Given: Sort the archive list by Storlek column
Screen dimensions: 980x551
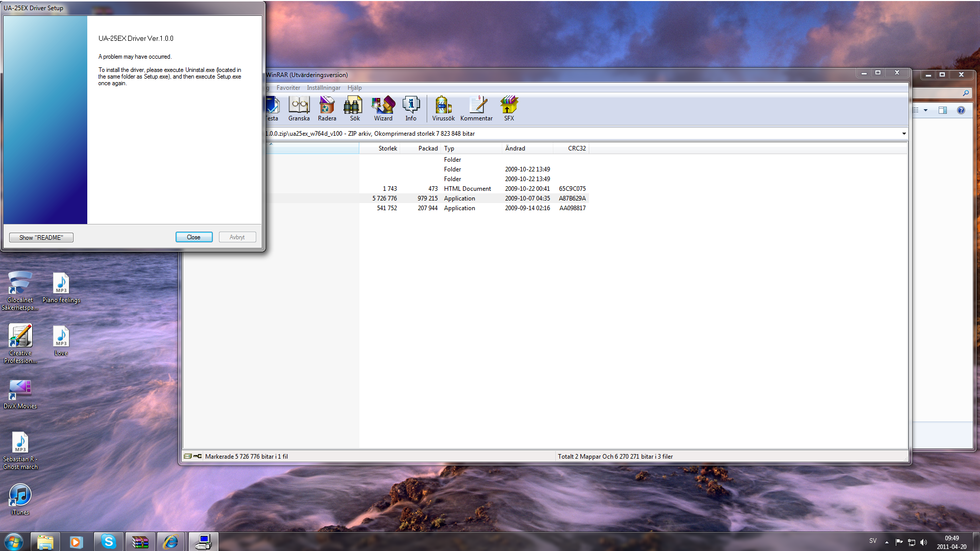Looking at the screenshot, I should tap(379, 148).
